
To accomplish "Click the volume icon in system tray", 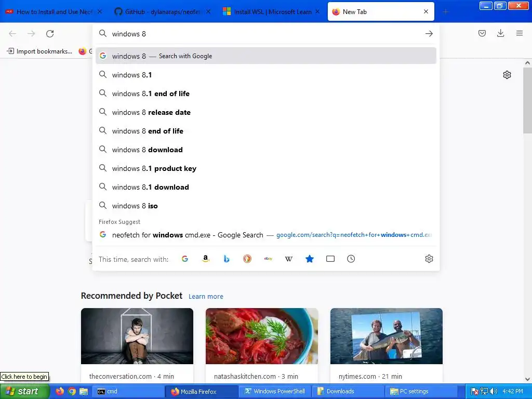I will [494, 392].
